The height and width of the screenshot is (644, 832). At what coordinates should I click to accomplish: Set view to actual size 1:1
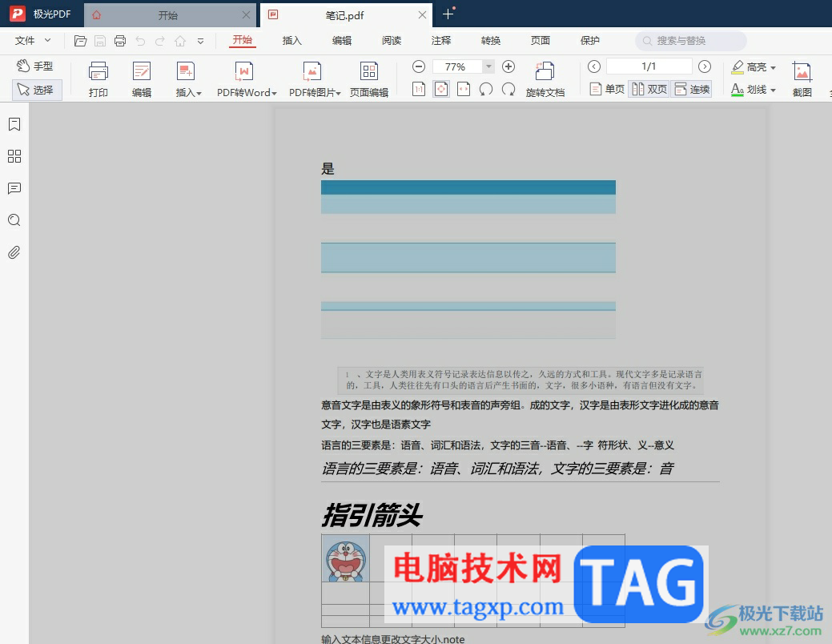point(419,89)
